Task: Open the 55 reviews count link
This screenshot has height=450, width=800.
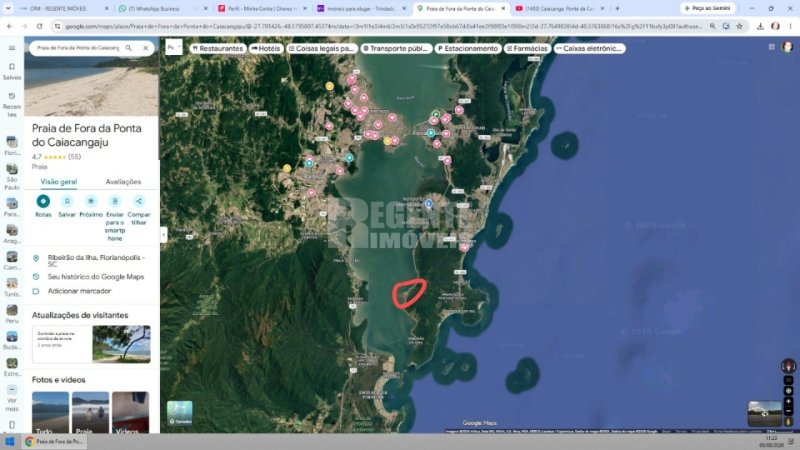Action: [74, 157]
